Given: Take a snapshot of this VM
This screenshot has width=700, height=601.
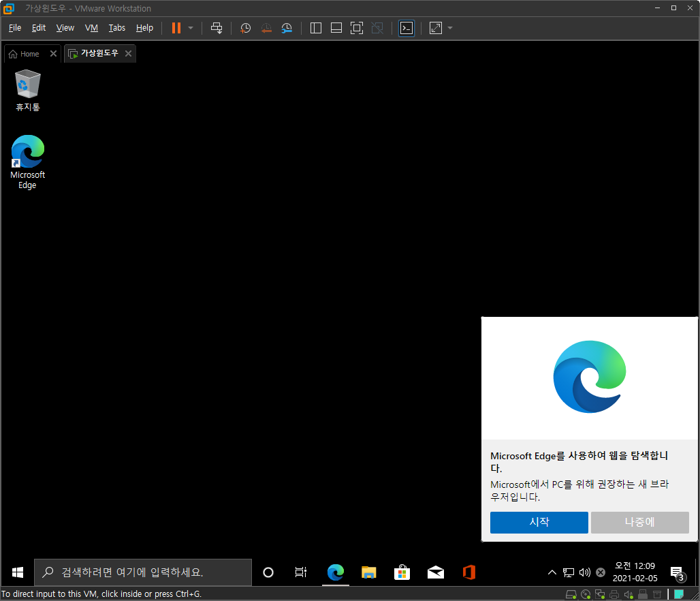Looking at the screenshot, I should click(x=246, y=28).
